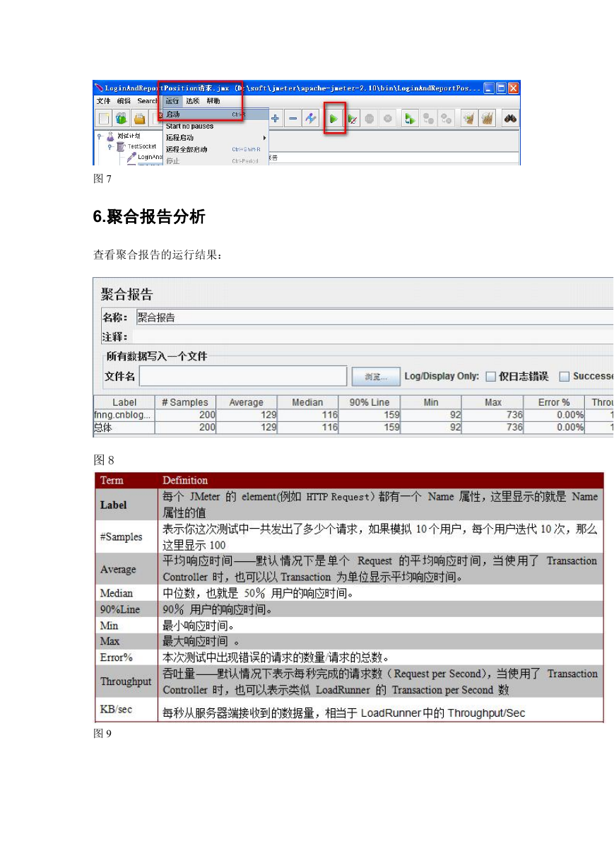Select the 测试计划 tree item
614x868 pixels.
pyautogui.click(x=128, y=136)
